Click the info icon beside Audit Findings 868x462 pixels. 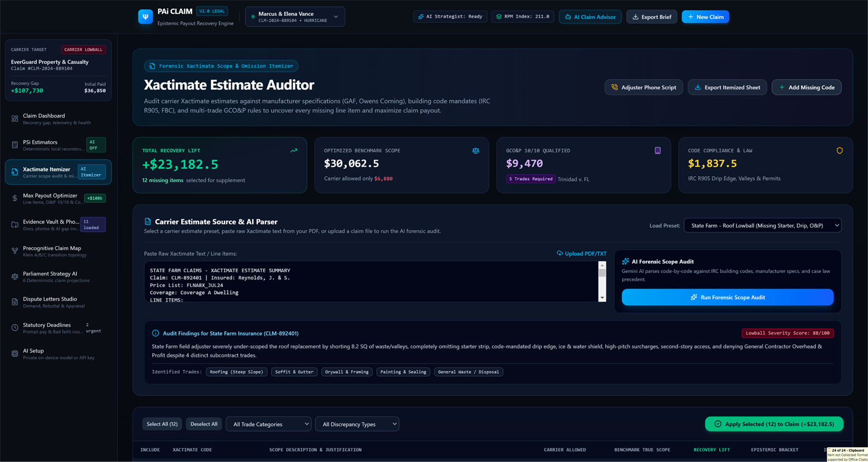tap(156, 333)
